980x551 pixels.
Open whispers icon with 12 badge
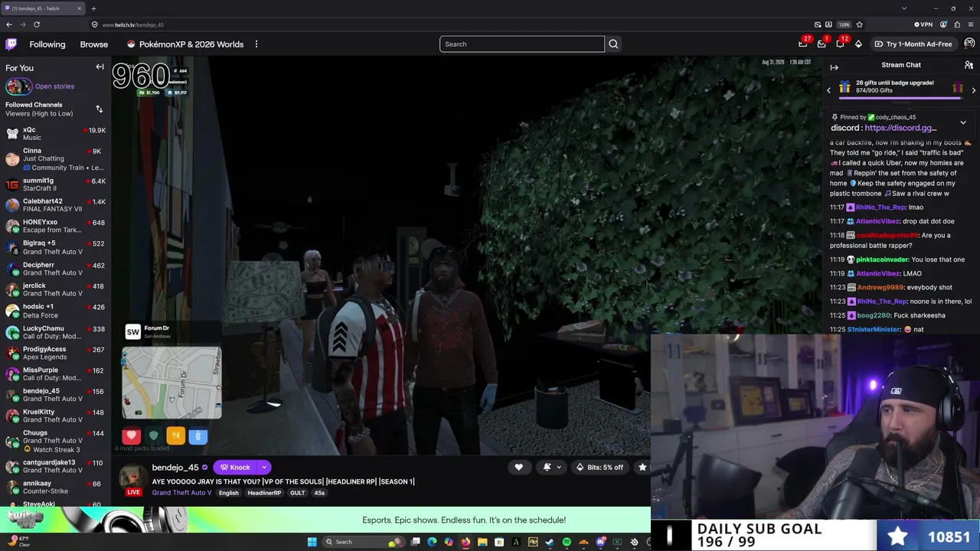pos(841,44)
